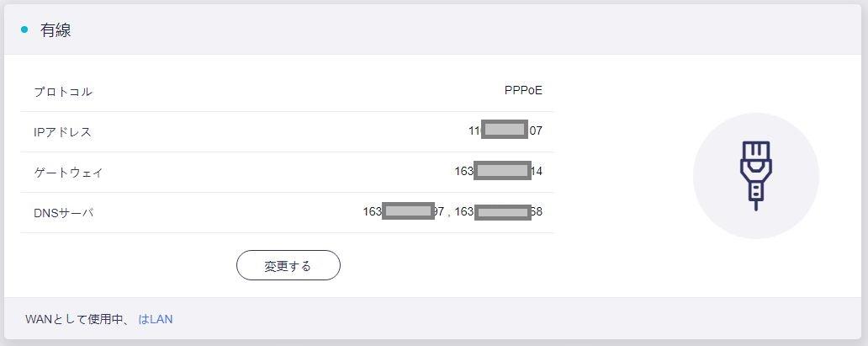Click the gray mask on second DNS address

point(502,211)
